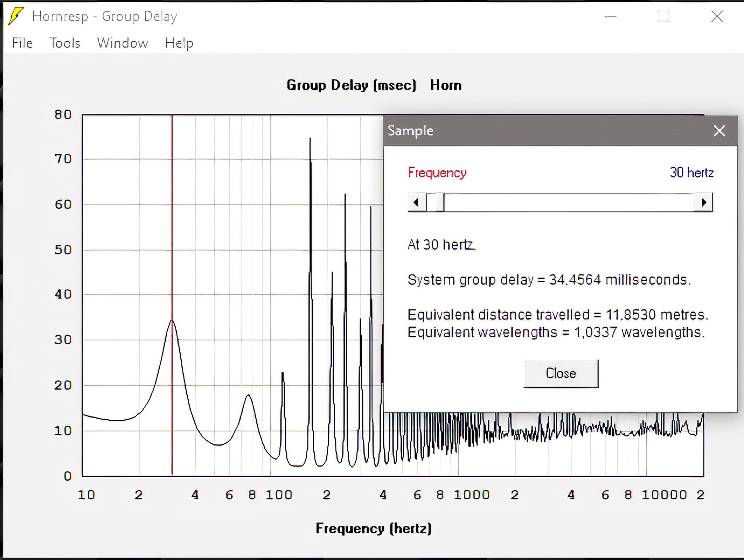Open the File menu
This screenshot has height=560, width=744.
point(22,43)
